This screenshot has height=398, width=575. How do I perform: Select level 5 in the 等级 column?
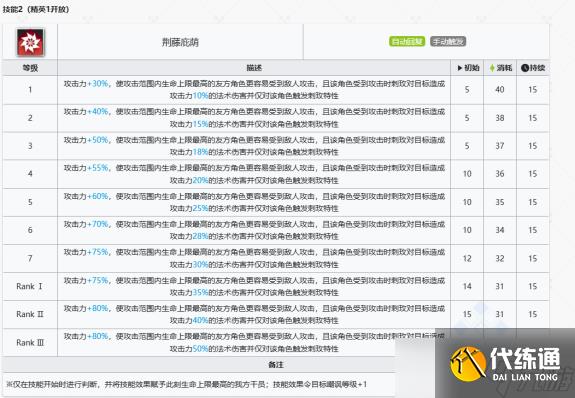(30, 202)
